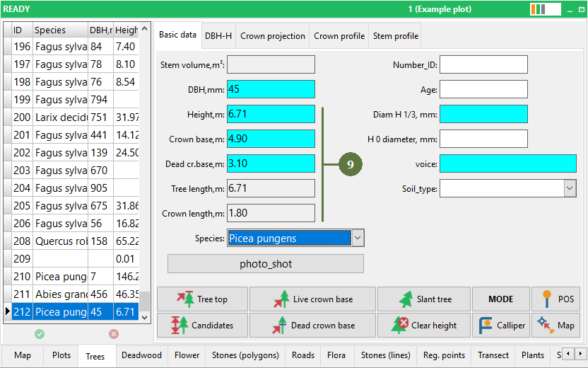Click the photo_shot button
Screen dimensions: 588x368
266,263
